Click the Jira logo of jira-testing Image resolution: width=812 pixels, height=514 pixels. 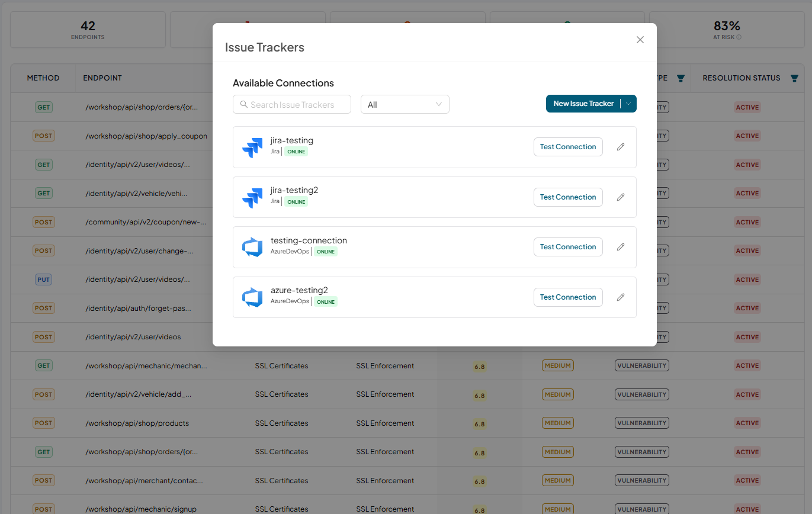click(252, 147)
